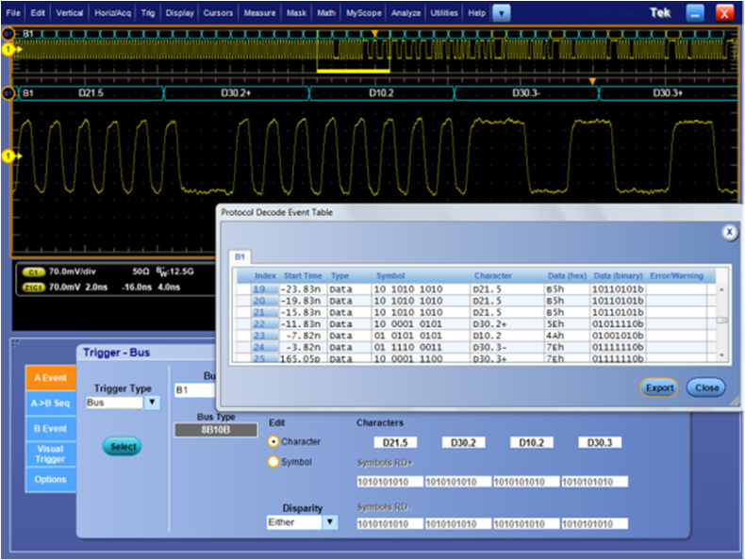
Task: Close the Protocol Decode Event Table with X icon
Action: click(728, 232)
